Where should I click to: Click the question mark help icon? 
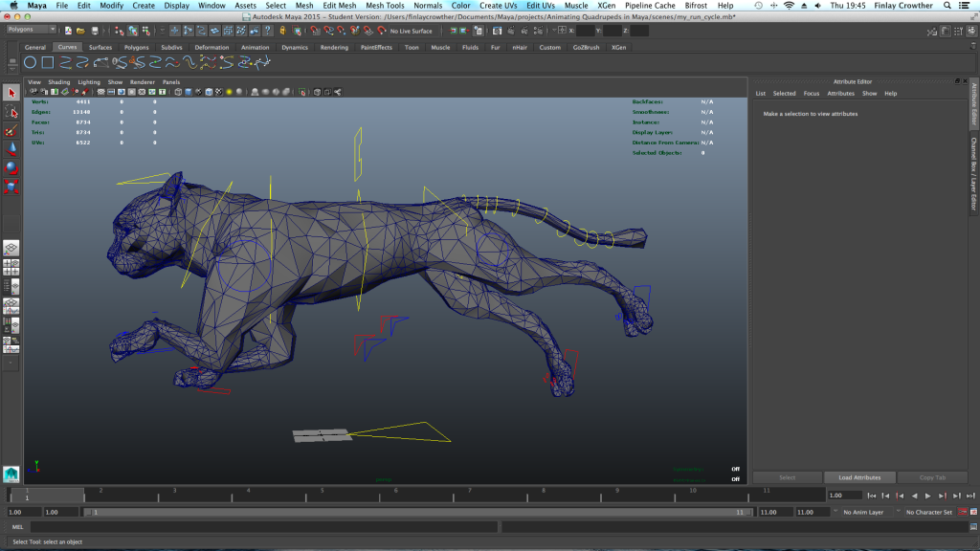(x=268, y=31)
